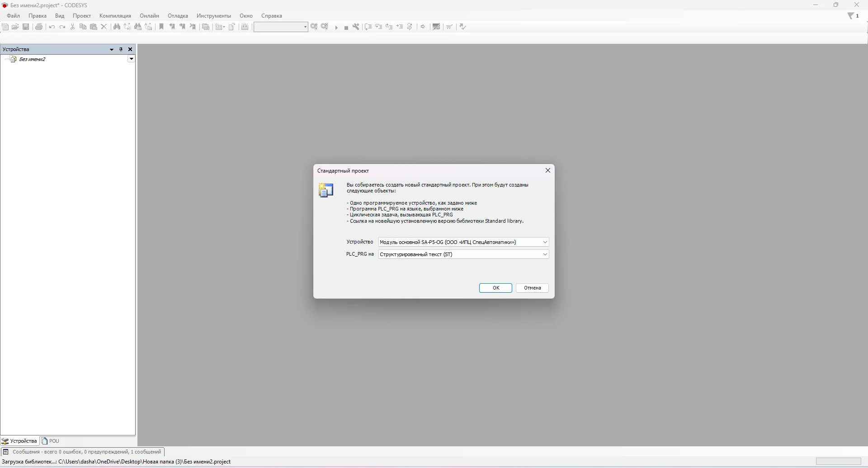Click the Отмена cancel button
Image resolution: width=868 pixels, height=468 pixels.
533,288
